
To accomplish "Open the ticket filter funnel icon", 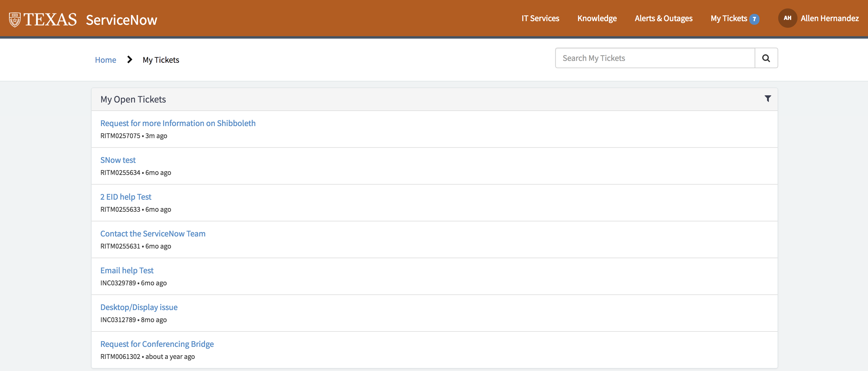I will pos(768,99).
